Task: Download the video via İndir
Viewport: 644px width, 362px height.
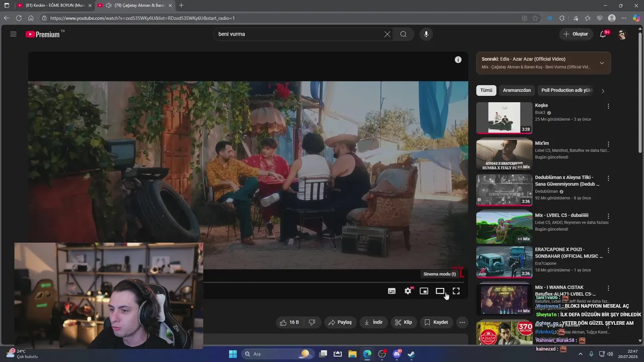Action: 373,322
